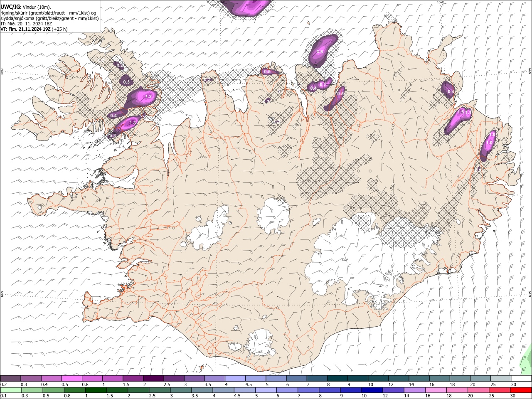The width and height of the screenshot is (532, 399).
Task: Select mauve 0.3 swatch in upper legend row
Action: [x=31, y=378]
